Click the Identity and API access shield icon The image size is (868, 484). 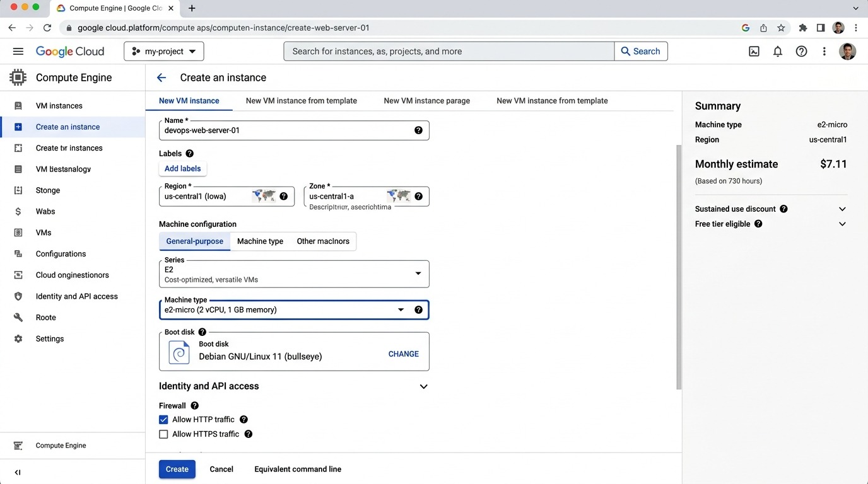tap(18, 296)
